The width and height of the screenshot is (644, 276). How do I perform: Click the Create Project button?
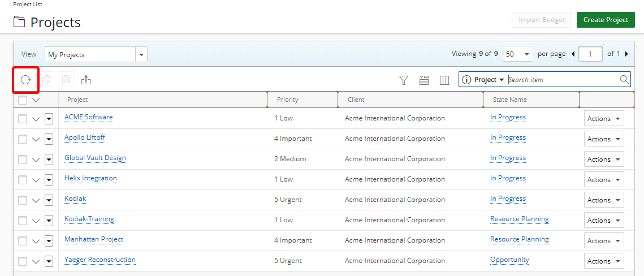point(606,20)
